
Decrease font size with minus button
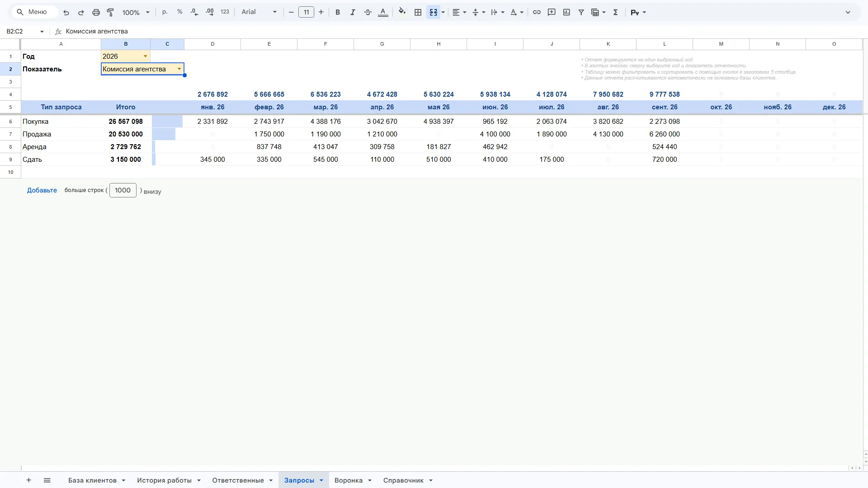(x=291, y=12)
